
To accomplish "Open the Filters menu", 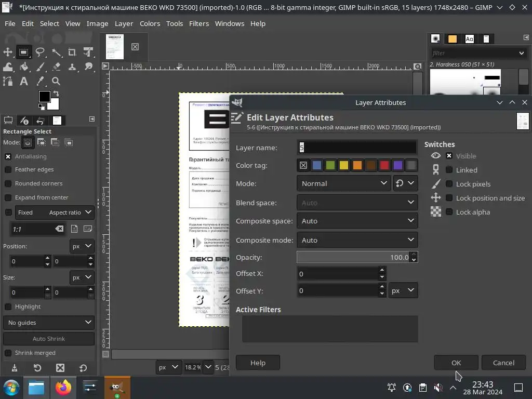I will (x=199, y=23).
